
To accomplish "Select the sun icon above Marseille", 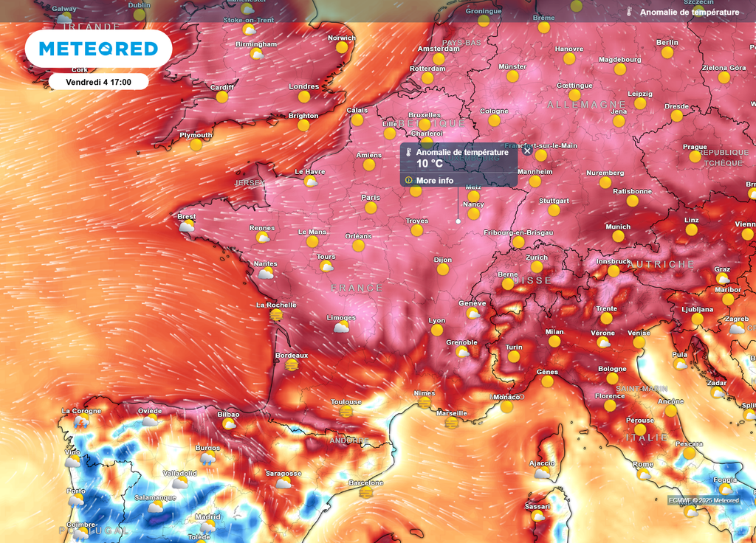I will click(x=452, y=423).
